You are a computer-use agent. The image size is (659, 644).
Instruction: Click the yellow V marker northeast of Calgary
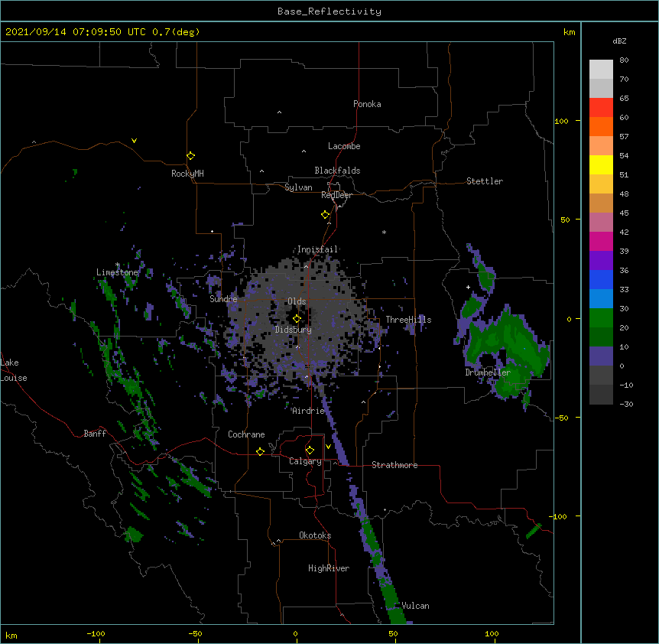328,447
